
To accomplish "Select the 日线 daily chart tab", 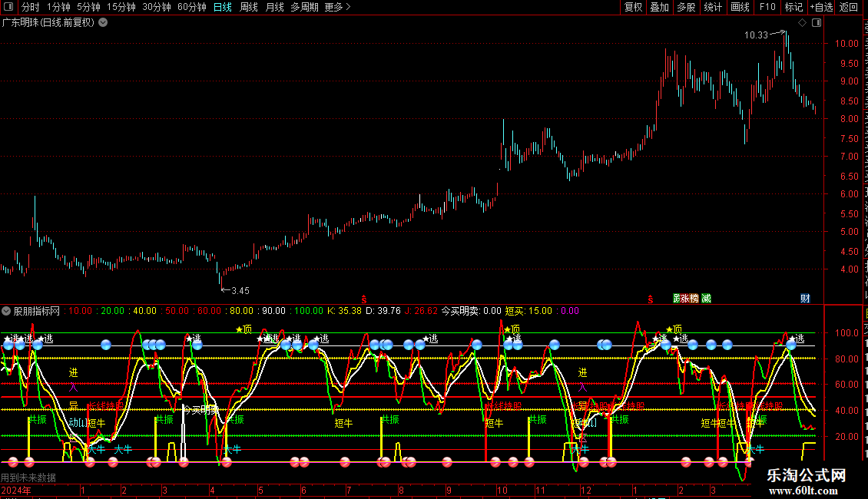I will pyautogui.click(x=223, y=7).
